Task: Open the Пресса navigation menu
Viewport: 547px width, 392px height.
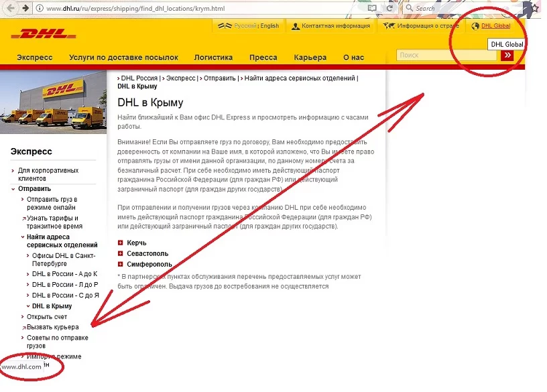Action: coord(263,58)
